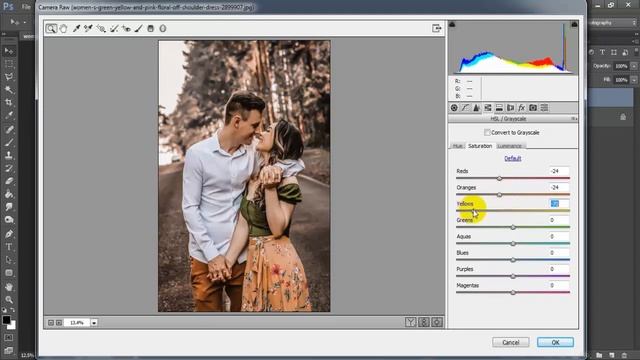Select the Graduated Filter tool
Viewport: 640px width, 360px height.
click(151, 28)
